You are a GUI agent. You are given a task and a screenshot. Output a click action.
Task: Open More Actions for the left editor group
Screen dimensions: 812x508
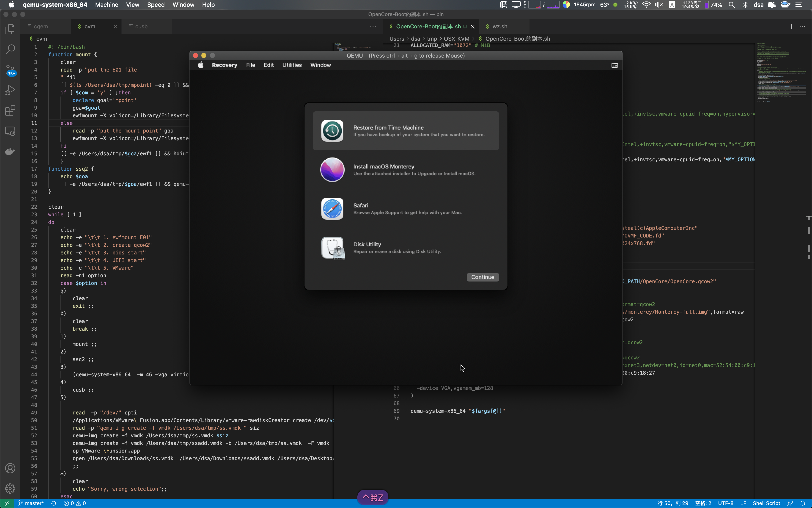373,26
